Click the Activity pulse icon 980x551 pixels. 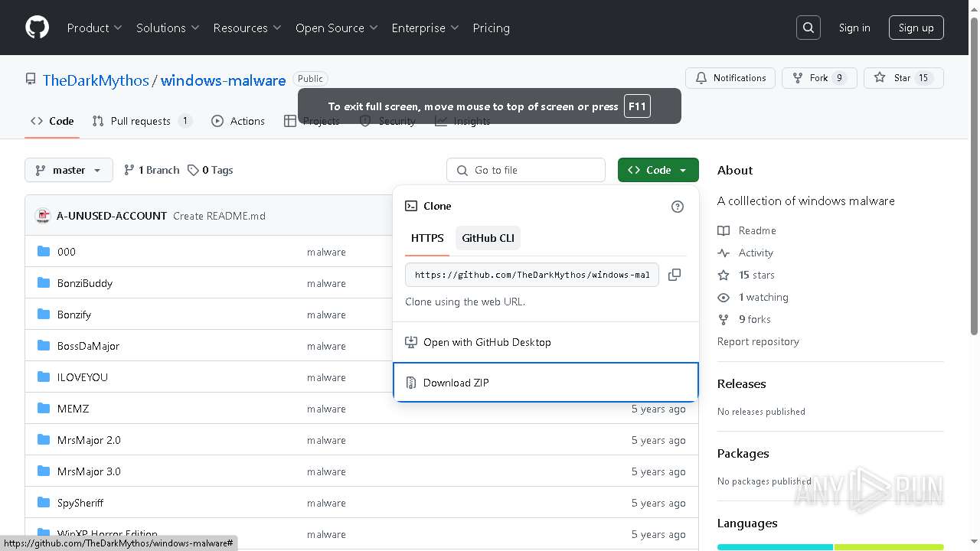pos(724,253)
